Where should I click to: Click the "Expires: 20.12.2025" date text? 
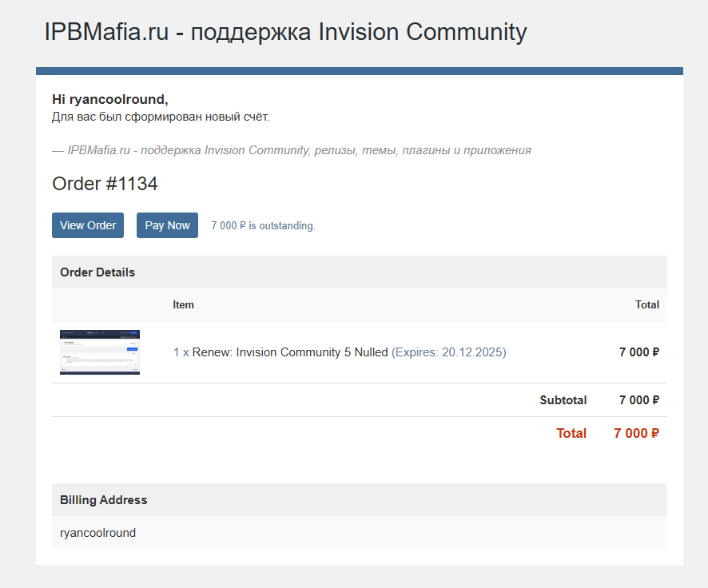pyautogui.click(x=448, y=352)
